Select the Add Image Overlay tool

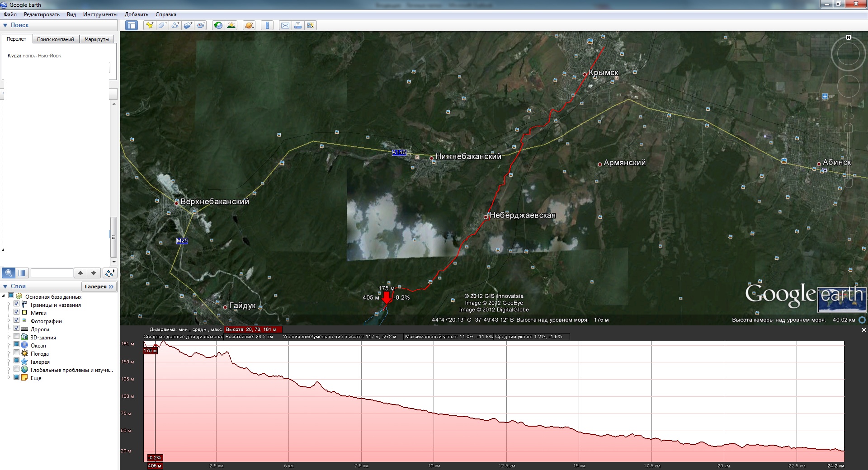(x=188, y=25)
